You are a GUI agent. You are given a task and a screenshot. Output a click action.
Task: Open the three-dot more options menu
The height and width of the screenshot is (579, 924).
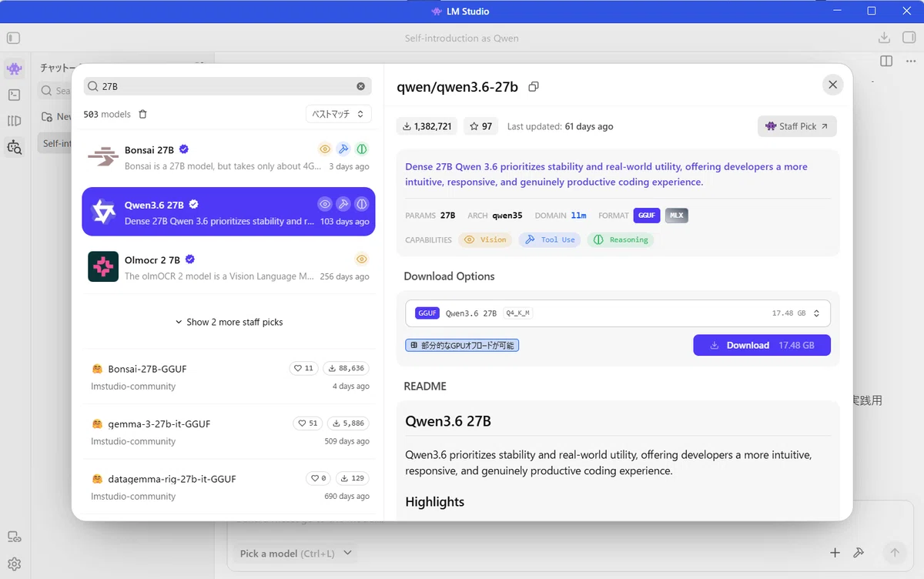(911, 61)
